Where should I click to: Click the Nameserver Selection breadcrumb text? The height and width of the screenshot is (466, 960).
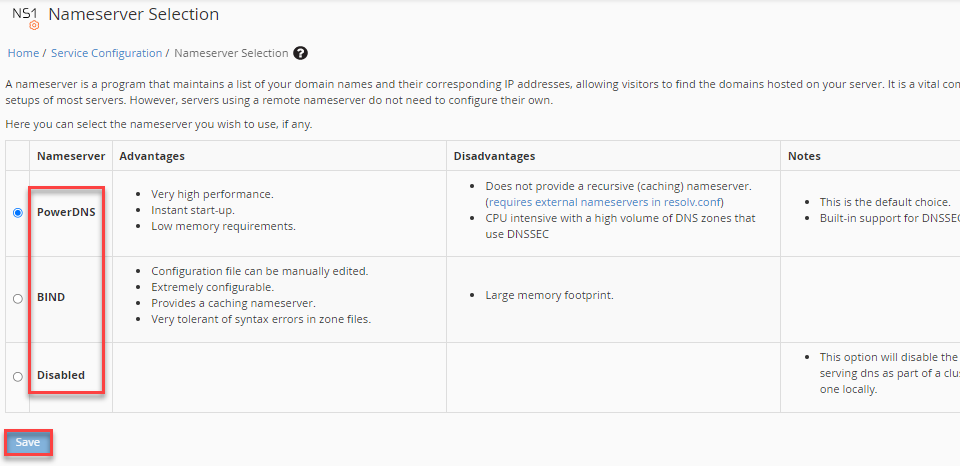[x=231, y=53]
